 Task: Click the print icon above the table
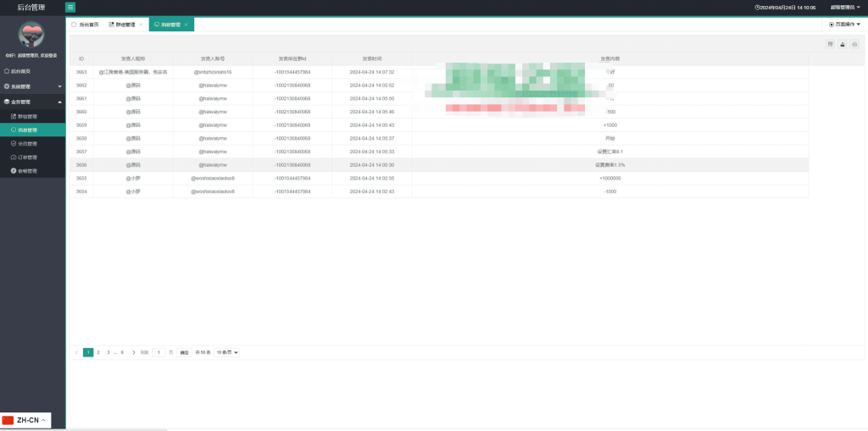point(854,44)
